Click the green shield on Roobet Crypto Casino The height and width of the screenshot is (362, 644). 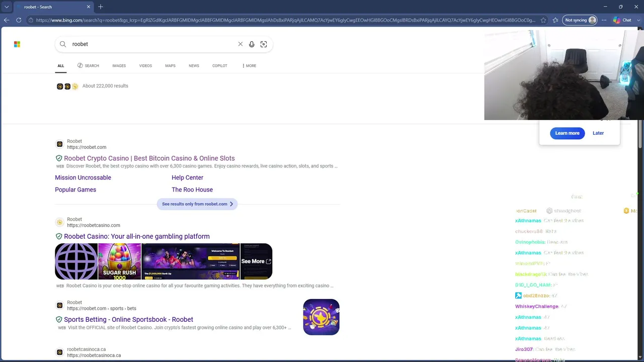(59, 158)
